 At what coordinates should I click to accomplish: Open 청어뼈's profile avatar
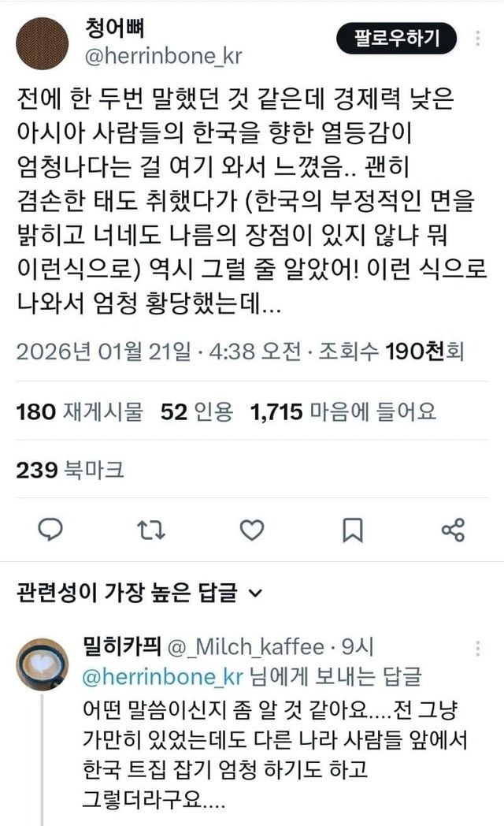click(42, 43)
